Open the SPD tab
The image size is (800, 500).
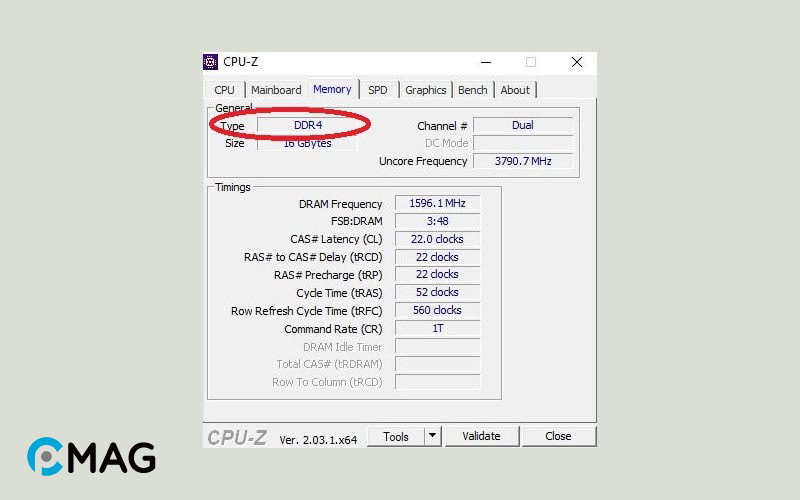[x=378, y=90]
